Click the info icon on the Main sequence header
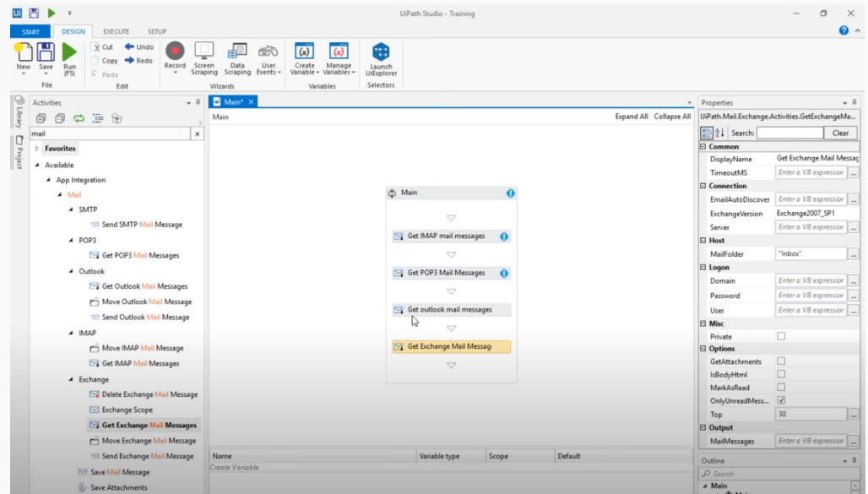The image size is (868, 494). (x=510, y=193)
